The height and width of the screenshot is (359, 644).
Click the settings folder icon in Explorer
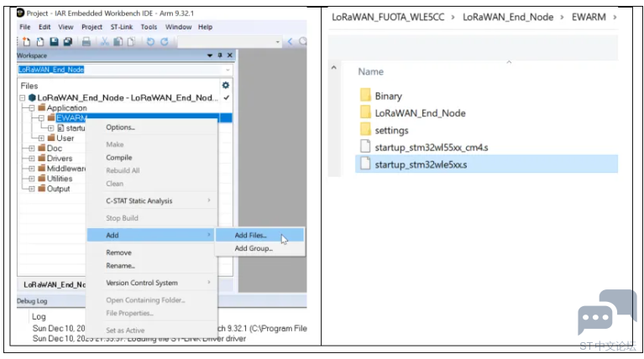point(365,130)
